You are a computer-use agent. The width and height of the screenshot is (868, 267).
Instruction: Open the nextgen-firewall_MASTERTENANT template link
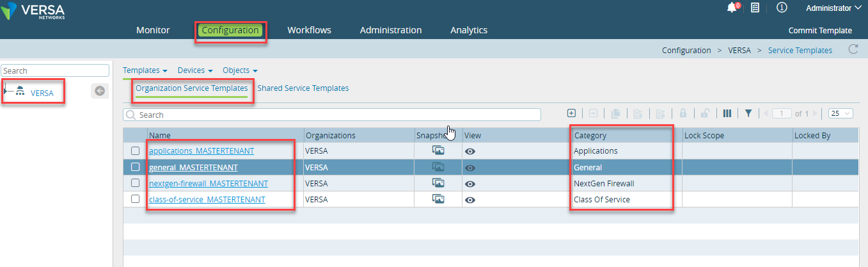209,183
